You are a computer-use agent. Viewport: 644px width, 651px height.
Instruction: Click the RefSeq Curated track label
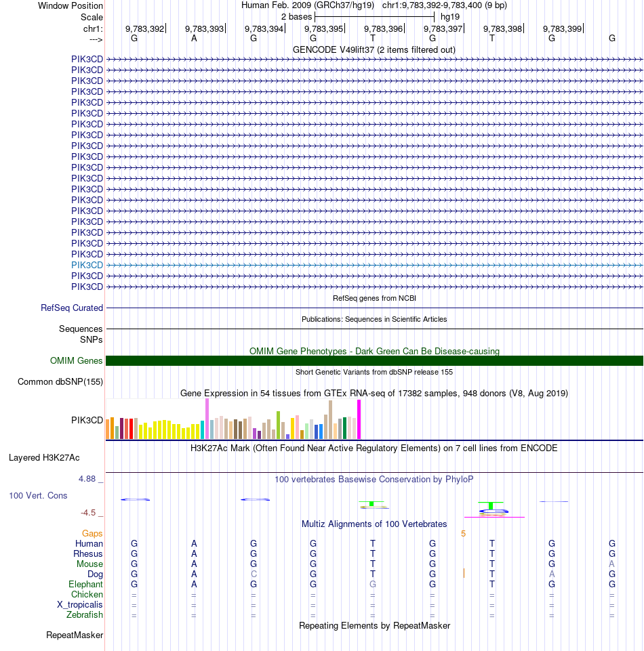[71, 308]
